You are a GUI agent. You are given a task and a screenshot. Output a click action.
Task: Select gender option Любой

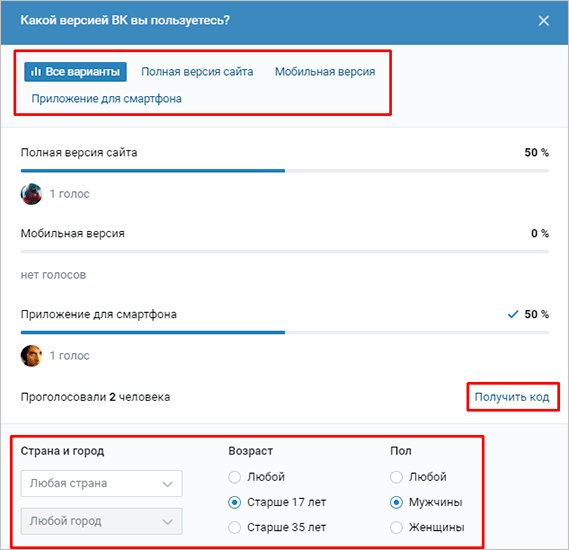pyautogui.click(x=418, y=477)
